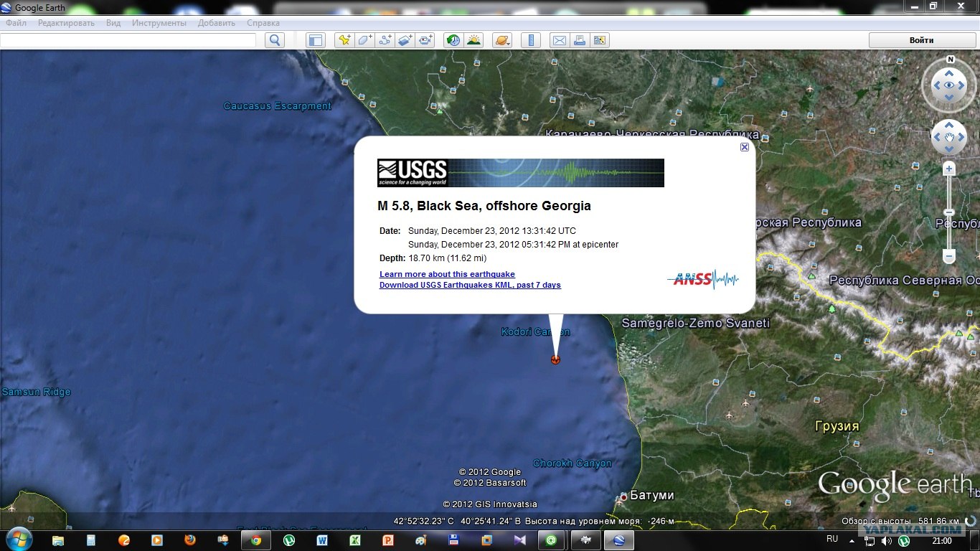This screenshot has width=980, height=551.
Task: Focus the search input field
Action: click(x=128, y=40)
